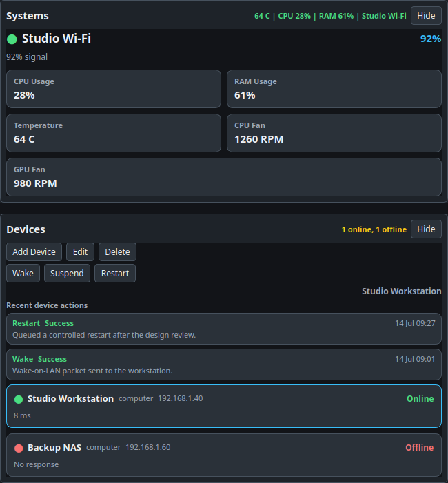Click 'Queued a controlled restart' description

pos(104,335)
